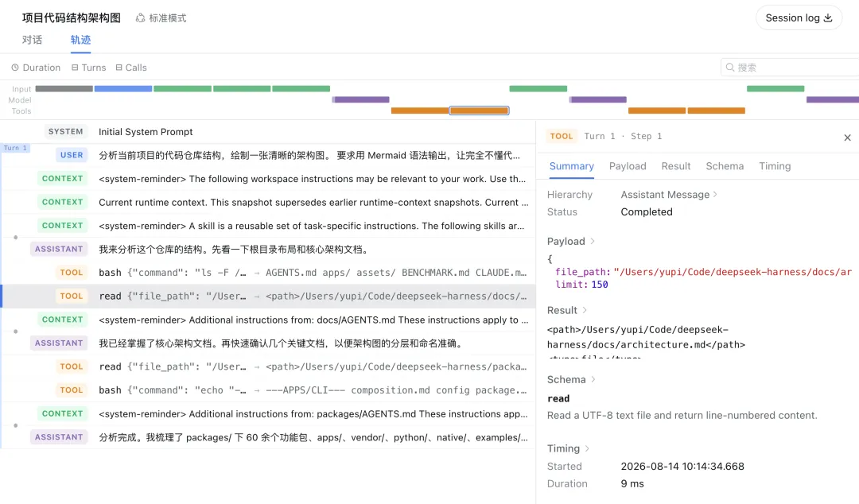859x504 pixels.
Task: Open the Initial System Prompt row
Action: pos(268,132)
